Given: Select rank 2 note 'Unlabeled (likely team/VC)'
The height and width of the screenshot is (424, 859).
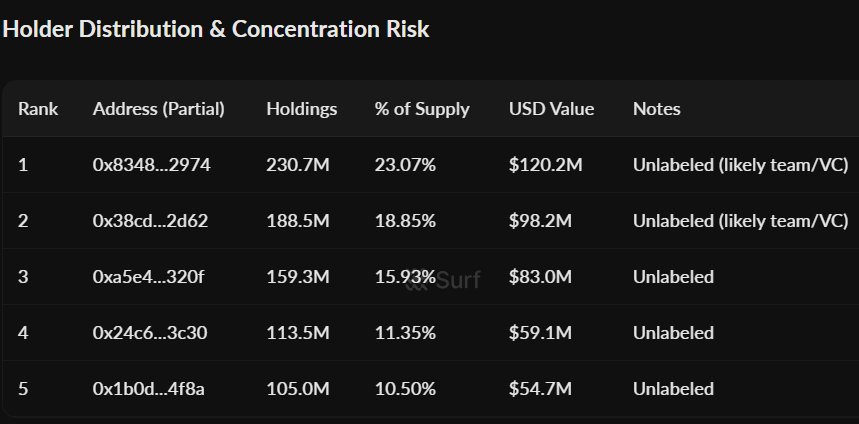Looking at the screenshot, I should tap(740, 220).
